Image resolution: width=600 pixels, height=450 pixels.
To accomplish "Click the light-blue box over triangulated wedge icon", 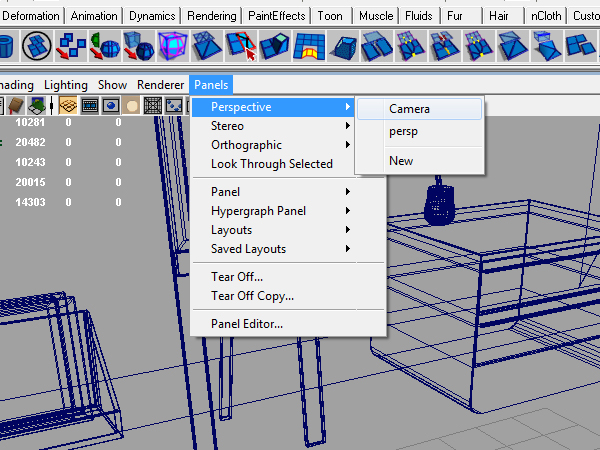I will click(x=546, y=46).
